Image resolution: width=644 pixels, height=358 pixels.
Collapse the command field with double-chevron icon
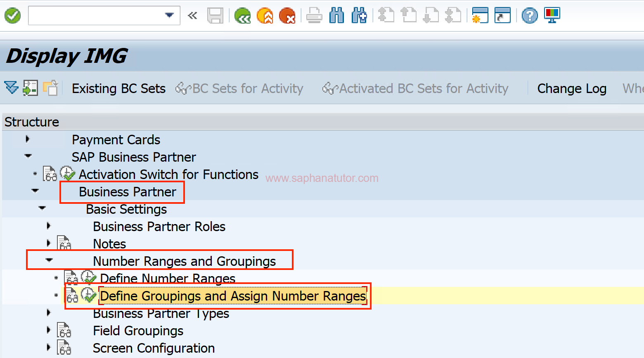(x=192, y=16)
